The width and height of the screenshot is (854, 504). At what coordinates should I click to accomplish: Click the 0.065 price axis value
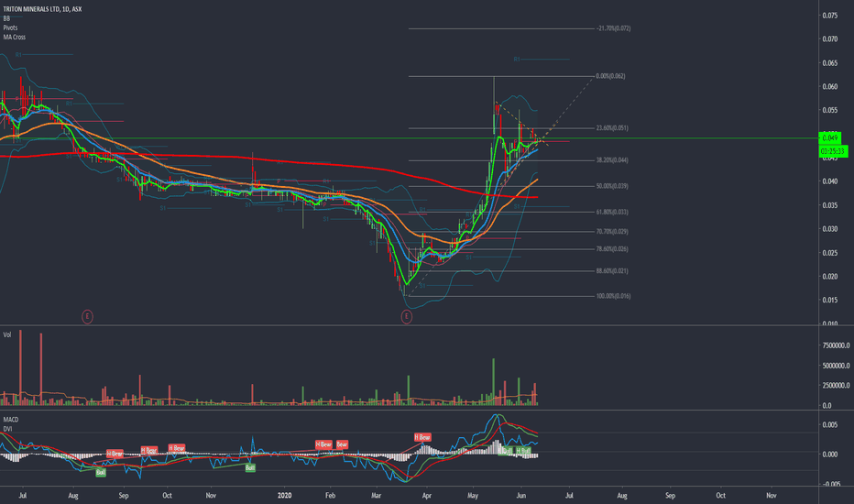(x=830, y=63)
